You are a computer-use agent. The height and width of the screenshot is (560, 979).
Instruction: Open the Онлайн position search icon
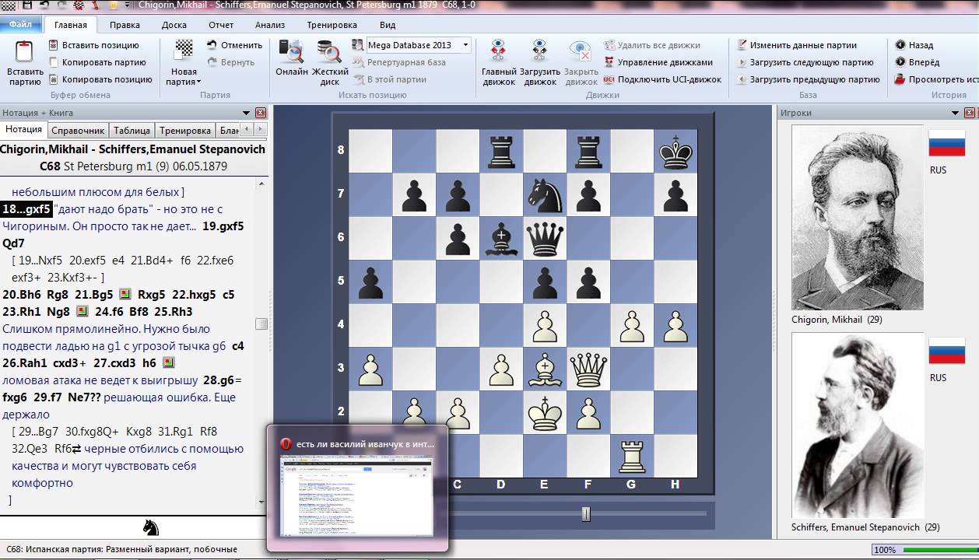291,51
